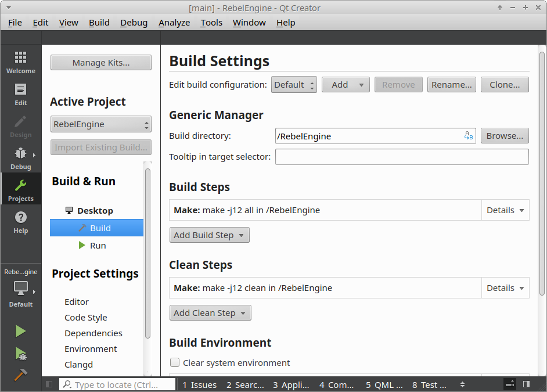The height and width of the screenshot is (392, 547).
Task: Open Clangd project settings
Action: (x=78, y=365)
